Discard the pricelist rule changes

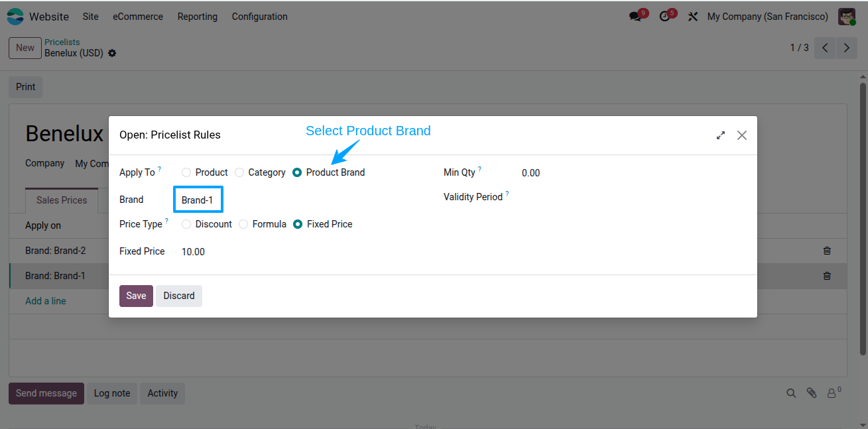[x=179, y=296]
